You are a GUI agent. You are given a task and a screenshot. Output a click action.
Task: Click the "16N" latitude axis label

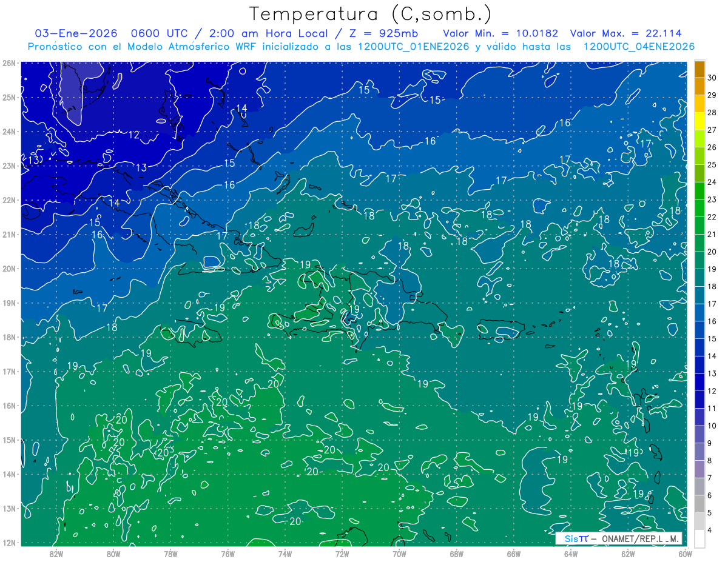pyautogui.click(x=9, y=406)
